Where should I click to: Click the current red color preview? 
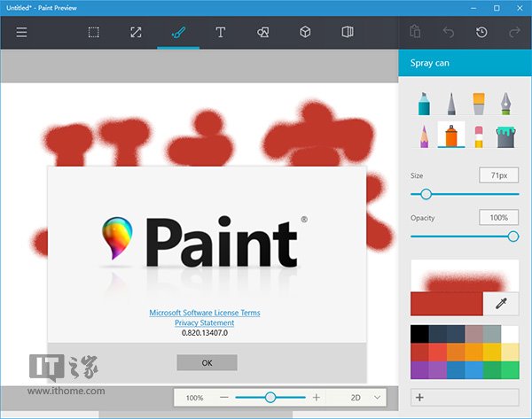point(447,304)
